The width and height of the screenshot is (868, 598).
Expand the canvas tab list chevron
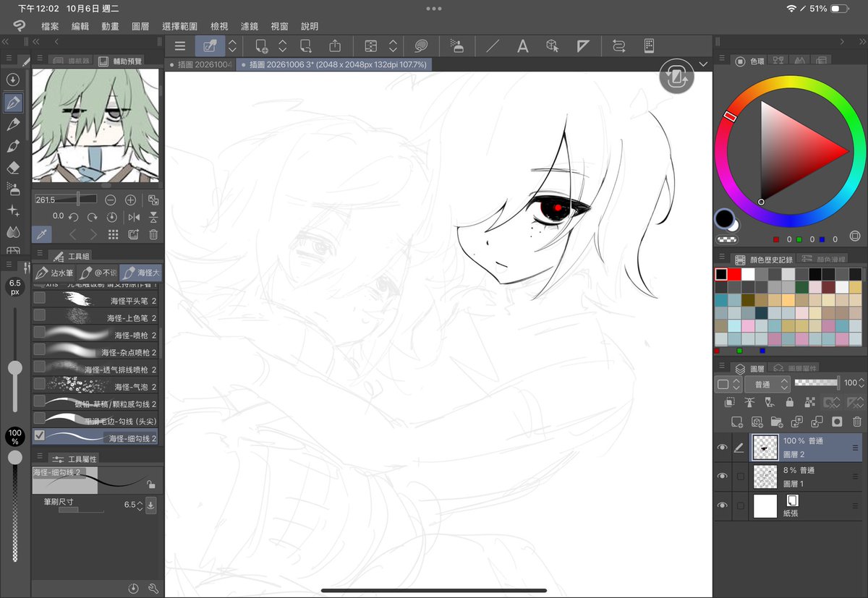(703, 64)
